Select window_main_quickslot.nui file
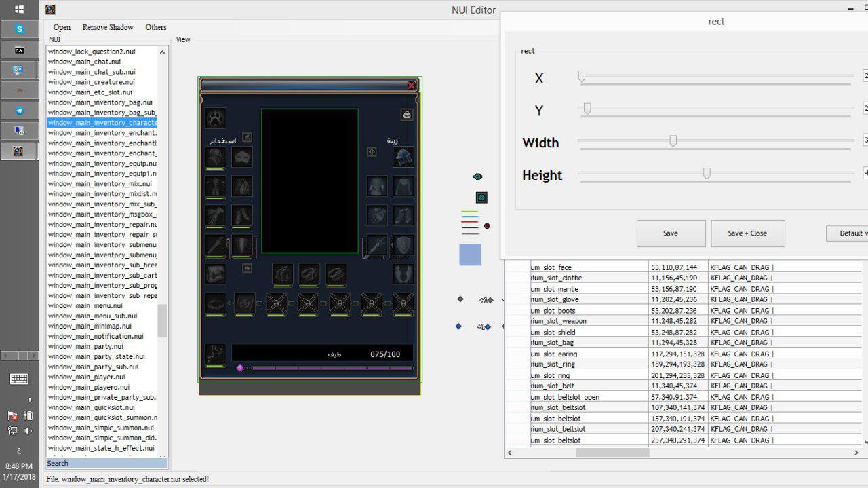This screenshot has height=488, width=868. click(x=92, y=408)
